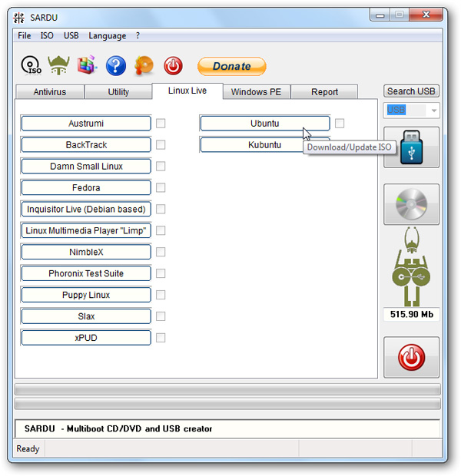The image size is (461, 476).
Task: Click the upper progress bar
Action: [227, 389]
